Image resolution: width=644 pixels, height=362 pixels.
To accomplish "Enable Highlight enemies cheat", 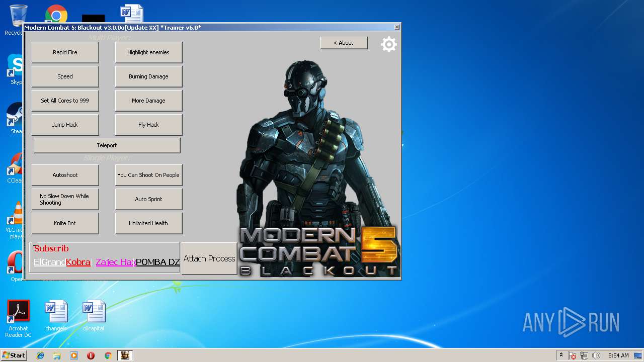I will click(x=148, y=52).
